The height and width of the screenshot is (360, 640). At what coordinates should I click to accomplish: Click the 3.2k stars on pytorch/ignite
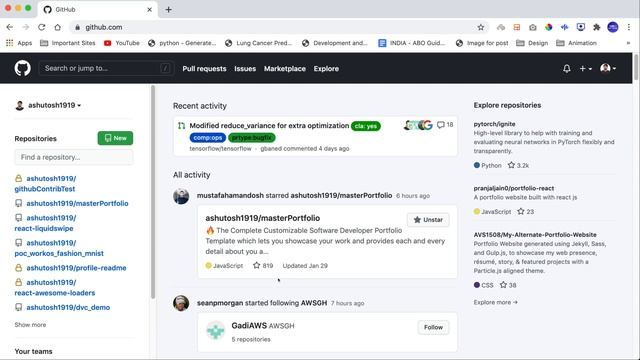click(x=518, y=165)
